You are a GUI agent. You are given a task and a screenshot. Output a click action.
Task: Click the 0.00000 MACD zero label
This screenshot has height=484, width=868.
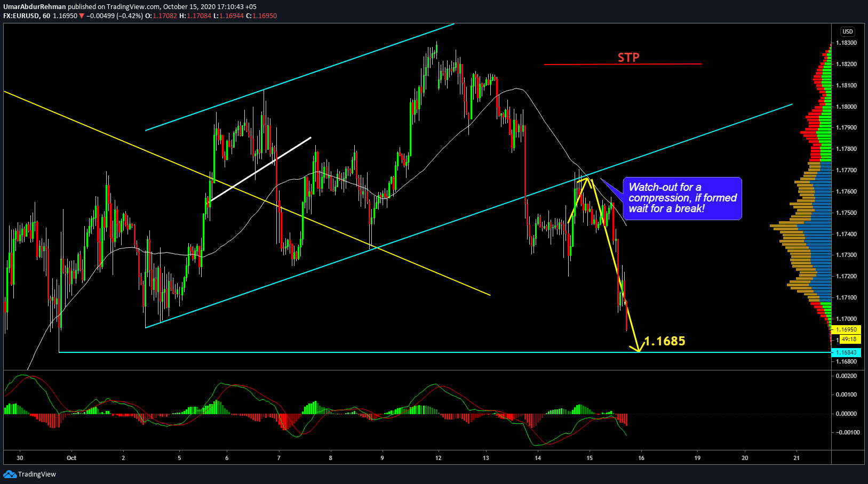click(x=847, y=414)
